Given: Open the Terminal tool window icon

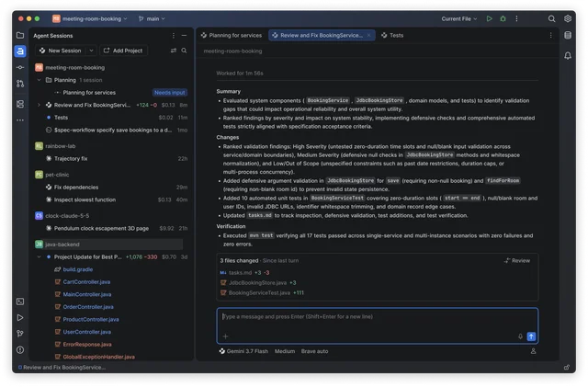Looking at the screenshot, I should tap(20, 302).
